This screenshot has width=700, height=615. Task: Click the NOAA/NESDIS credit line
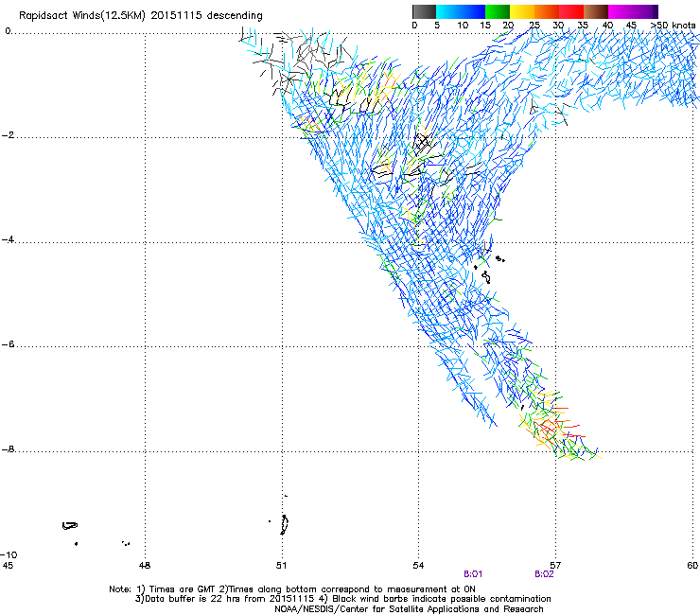[x=409, y=609]
